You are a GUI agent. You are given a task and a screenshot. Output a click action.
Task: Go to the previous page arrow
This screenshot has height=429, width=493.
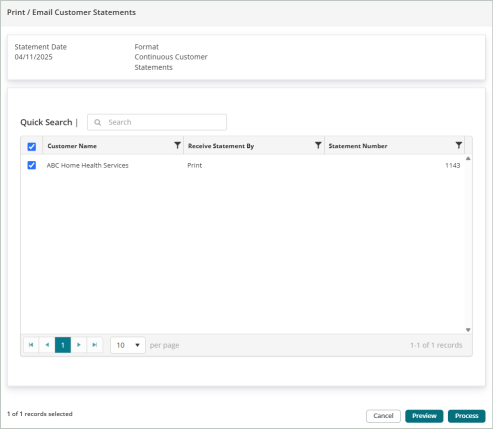coord(47,345)
